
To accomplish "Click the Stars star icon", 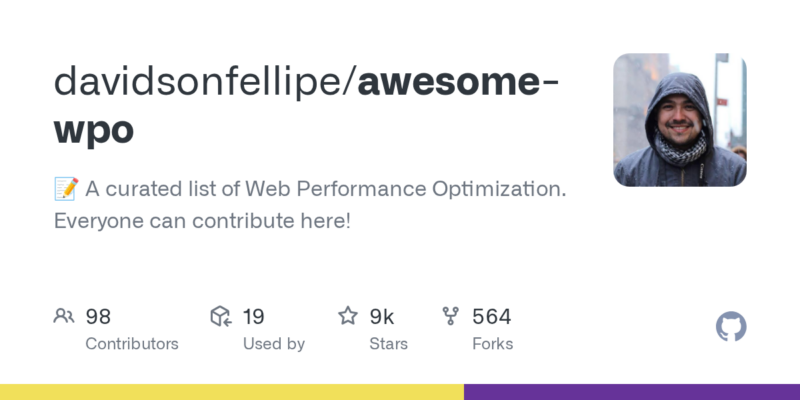I will pos(348,317).
